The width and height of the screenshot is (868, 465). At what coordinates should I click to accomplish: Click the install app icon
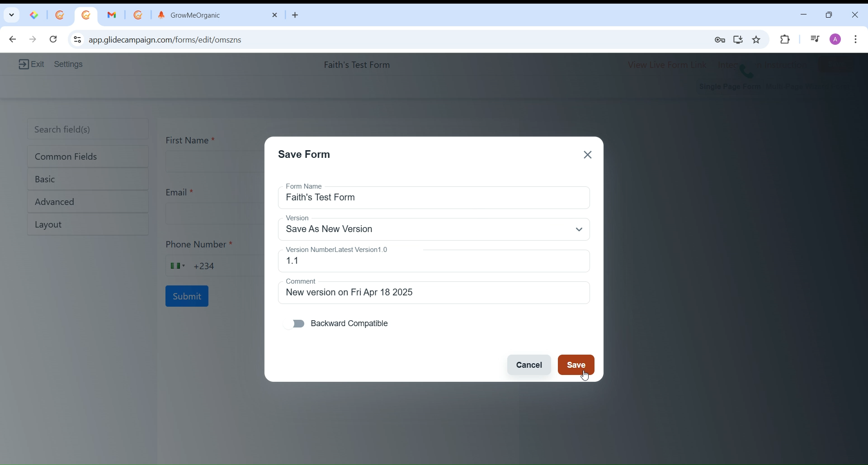[x=738, y=40]
